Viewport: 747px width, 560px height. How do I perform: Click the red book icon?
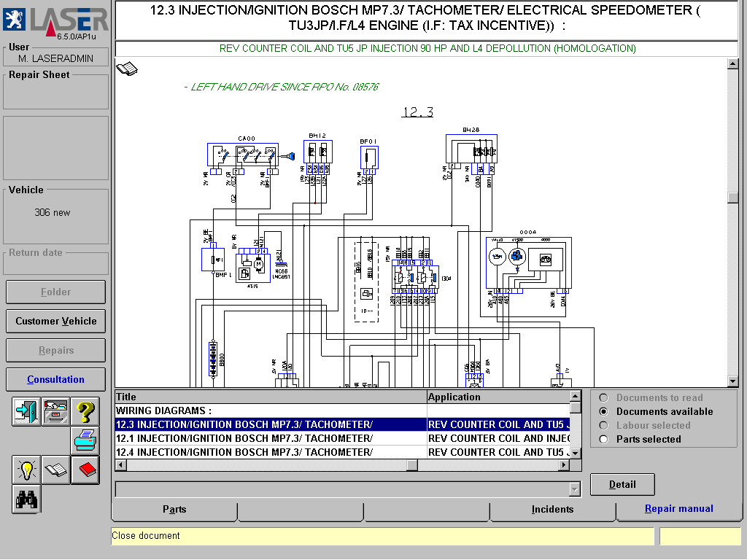click(x=85, y=470)
